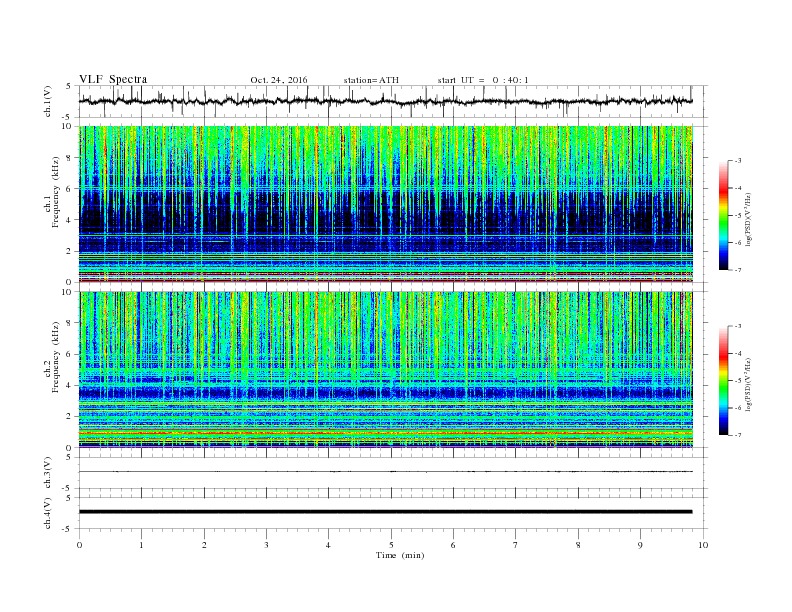Click the "8" kHz tick of ch.1 spectrogram

70,158
